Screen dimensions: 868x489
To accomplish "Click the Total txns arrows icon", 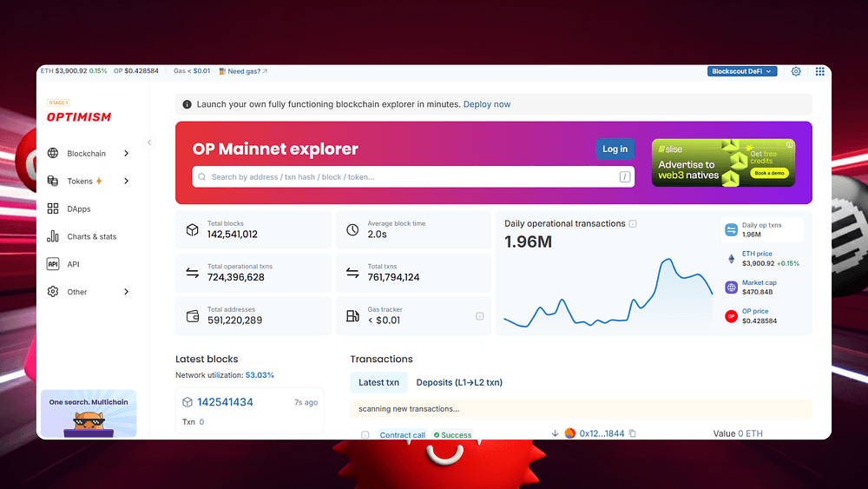I will coord(352,273).
